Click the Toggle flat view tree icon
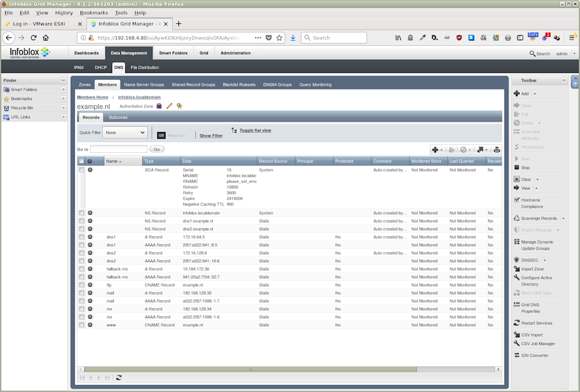 [x=234, y=130]
